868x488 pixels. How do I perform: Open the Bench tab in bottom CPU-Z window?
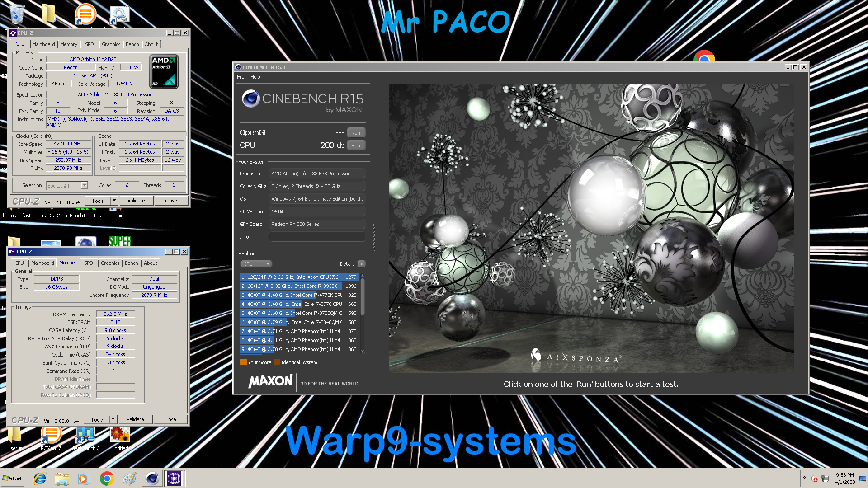pyautogui.click(x=132, y=263)
